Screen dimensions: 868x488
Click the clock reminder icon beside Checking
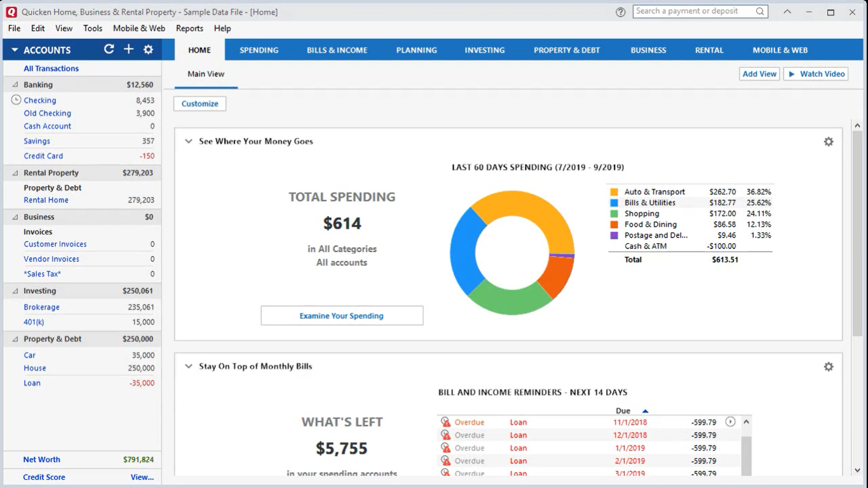pyautogui.click(x=16, y=100)
